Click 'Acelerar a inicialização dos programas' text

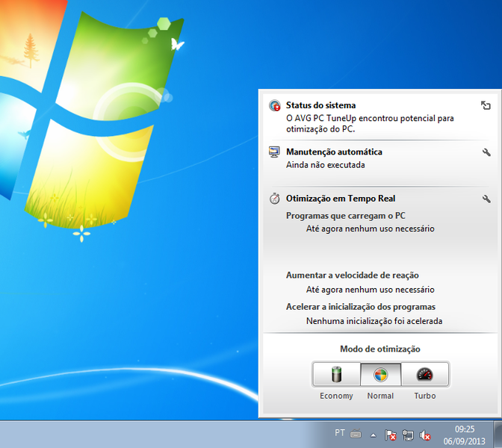[x=361, y=307]
